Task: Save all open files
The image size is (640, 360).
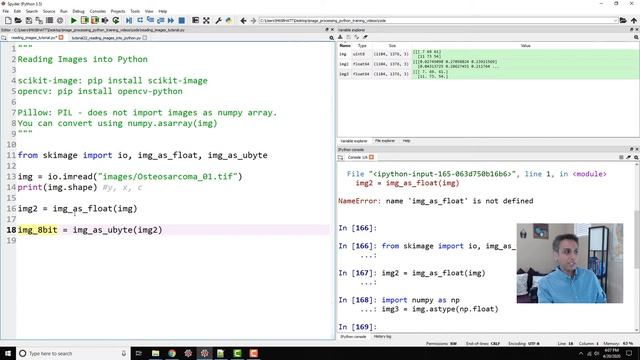Action: point(39,20)
